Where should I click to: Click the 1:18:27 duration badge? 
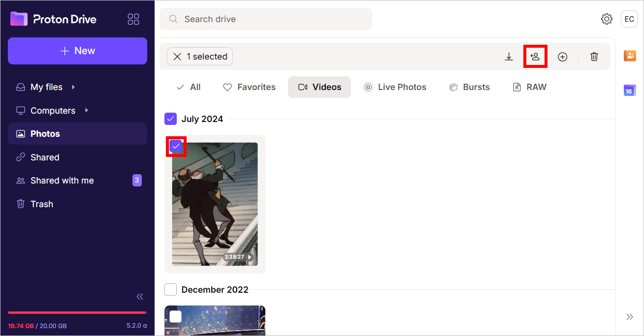[238, 257]
